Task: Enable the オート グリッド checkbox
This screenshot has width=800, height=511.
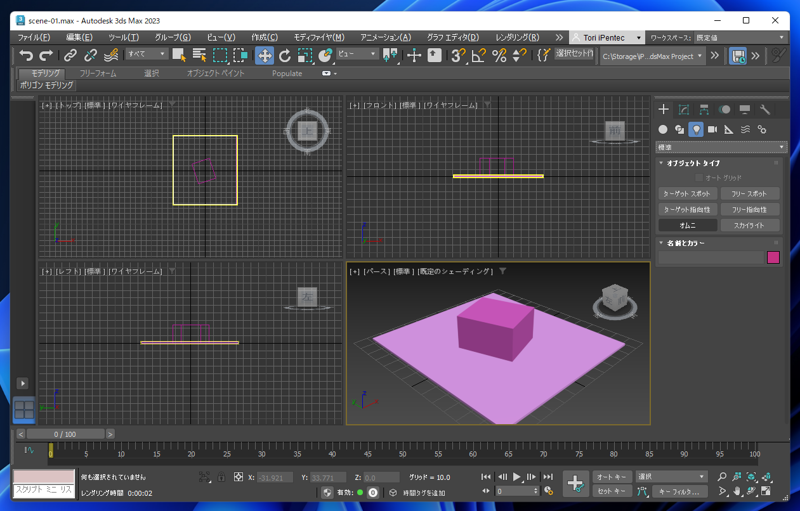Action: coord(700,178)
